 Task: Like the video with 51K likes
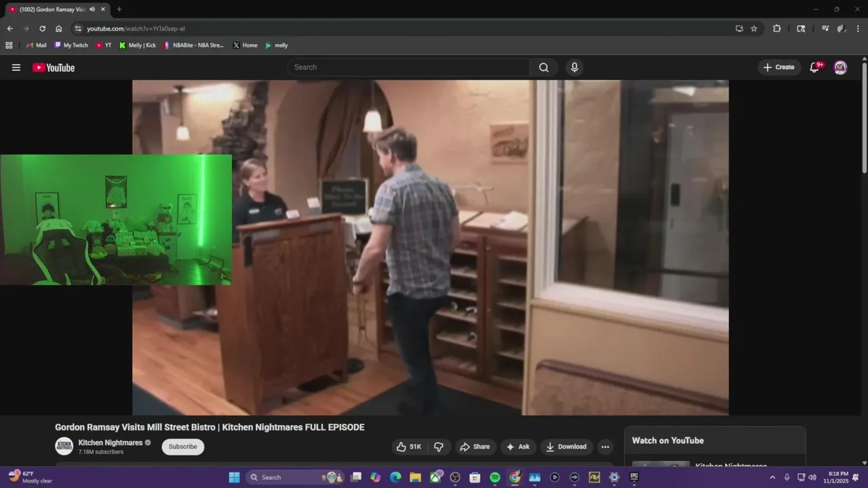[409, 447]
